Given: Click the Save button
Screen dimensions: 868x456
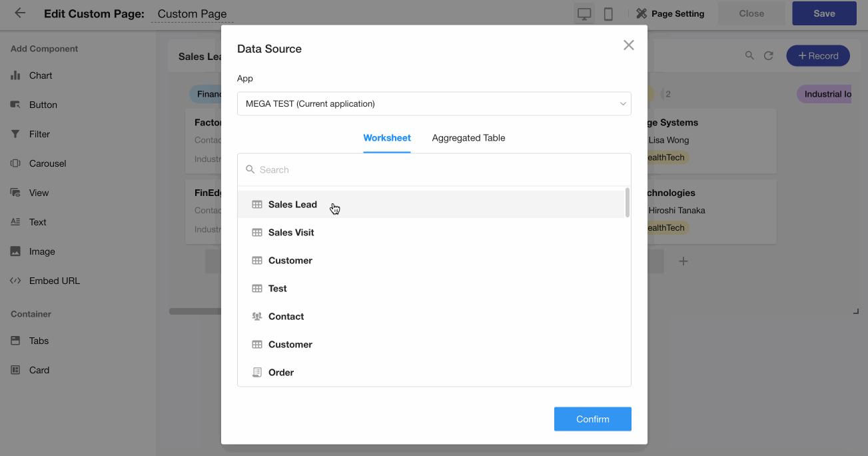Looking at the screenshot, I should click(x=823, y=13).
